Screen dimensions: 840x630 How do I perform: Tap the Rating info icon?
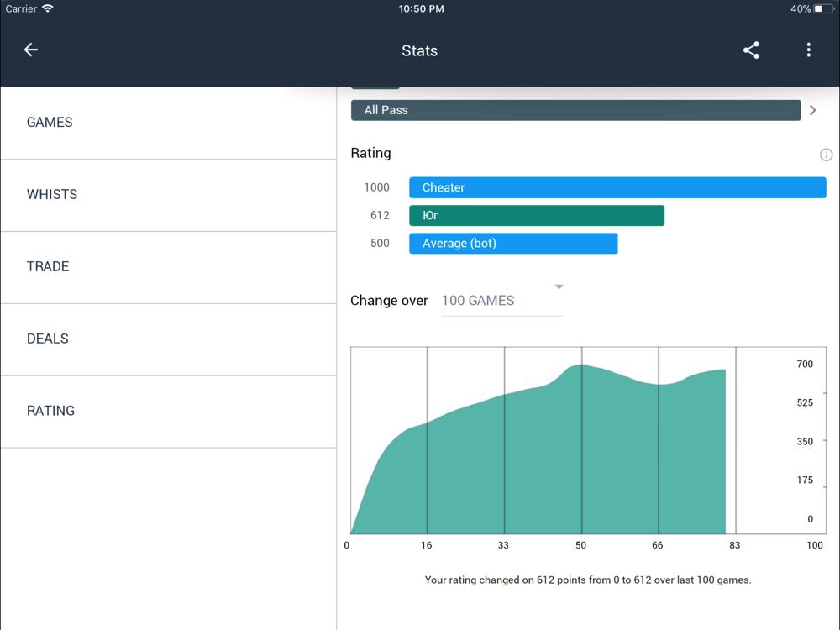[x=826, y=155]
